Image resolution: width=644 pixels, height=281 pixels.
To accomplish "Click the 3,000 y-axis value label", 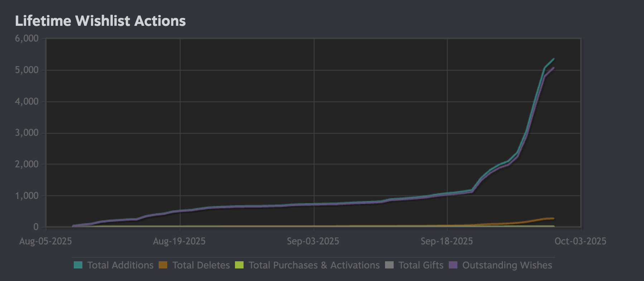I will [27, 133].
